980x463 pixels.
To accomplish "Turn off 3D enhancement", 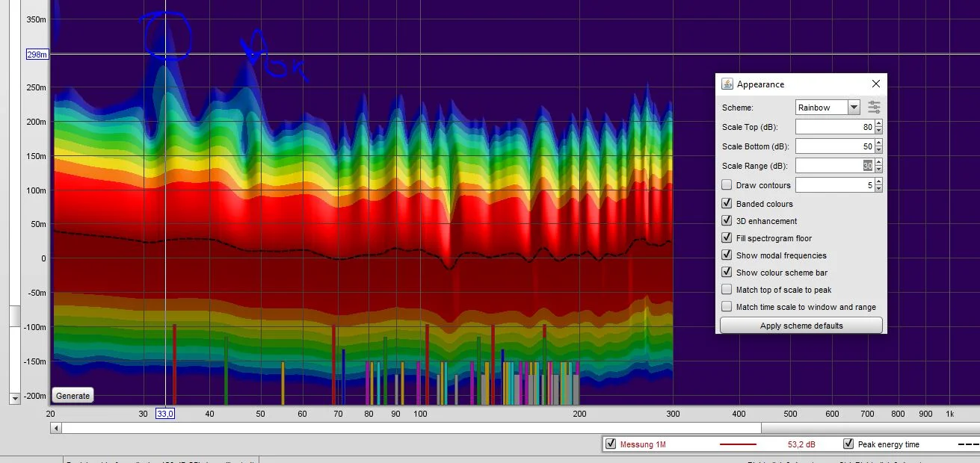I will click(x=727, y=221).
